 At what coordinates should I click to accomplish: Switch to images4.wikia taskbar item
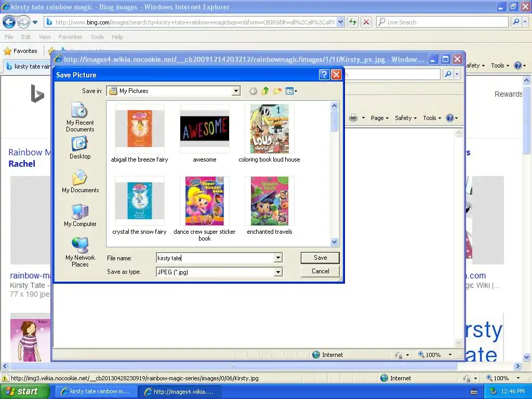point(180,392)
